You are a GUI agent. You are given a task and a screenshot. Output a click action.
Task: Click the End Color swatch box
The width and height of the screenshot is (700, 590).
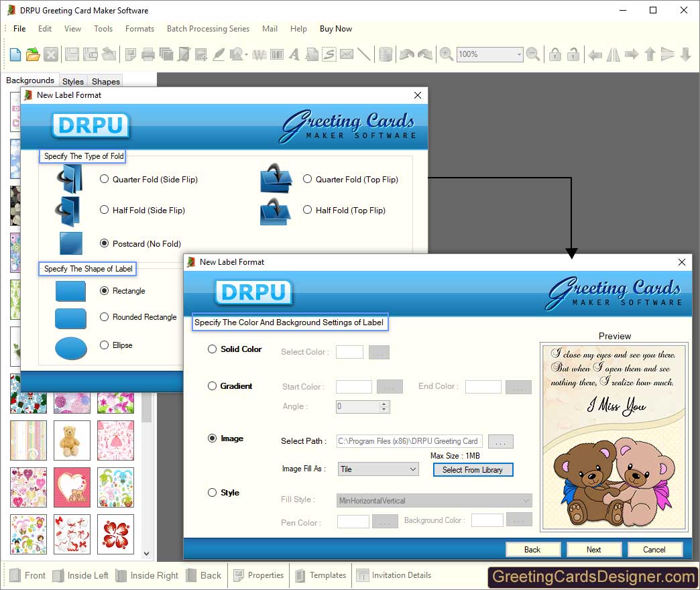(x=483, y=386)
